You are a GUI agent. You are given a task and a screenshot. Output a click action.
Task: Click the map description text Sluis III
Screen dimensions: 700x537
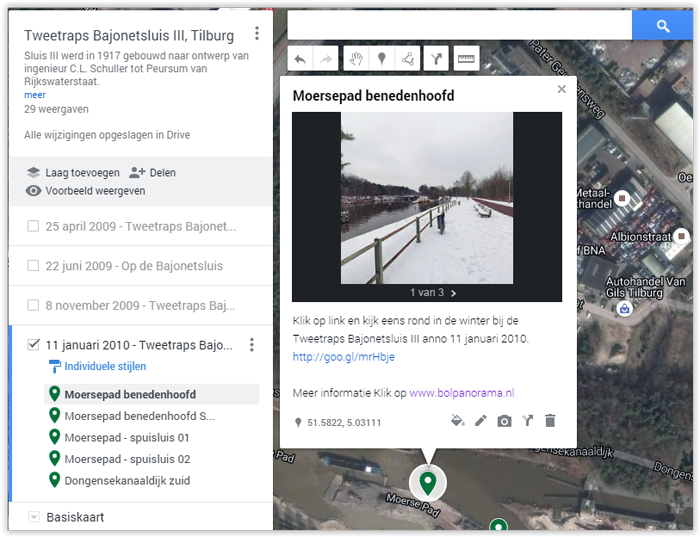coord(136,68)
